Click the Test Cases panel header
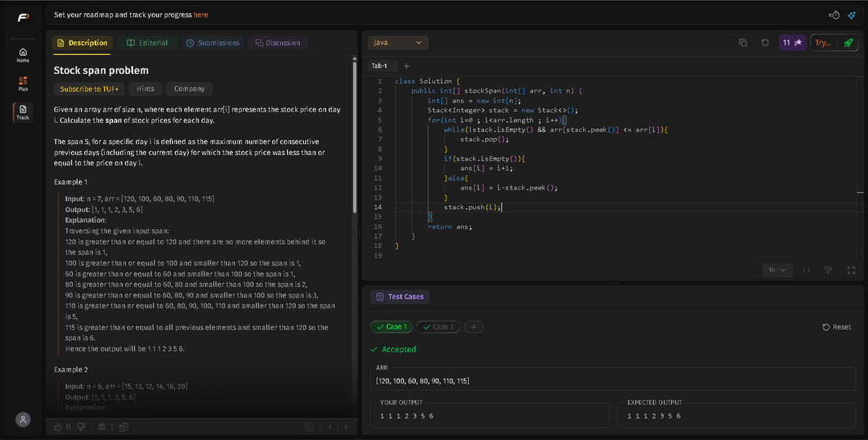 point(399,297)
